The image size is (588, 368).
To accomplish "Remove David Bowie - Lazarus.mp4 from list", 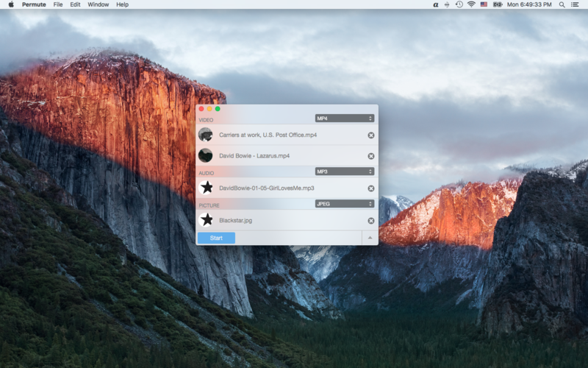I will coord(370,156).
